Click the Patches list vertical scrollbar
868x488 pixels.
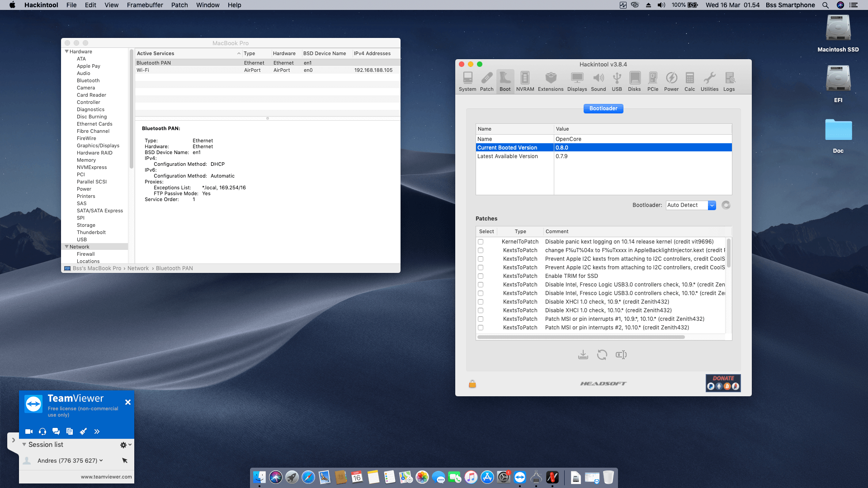coord(729,253)
